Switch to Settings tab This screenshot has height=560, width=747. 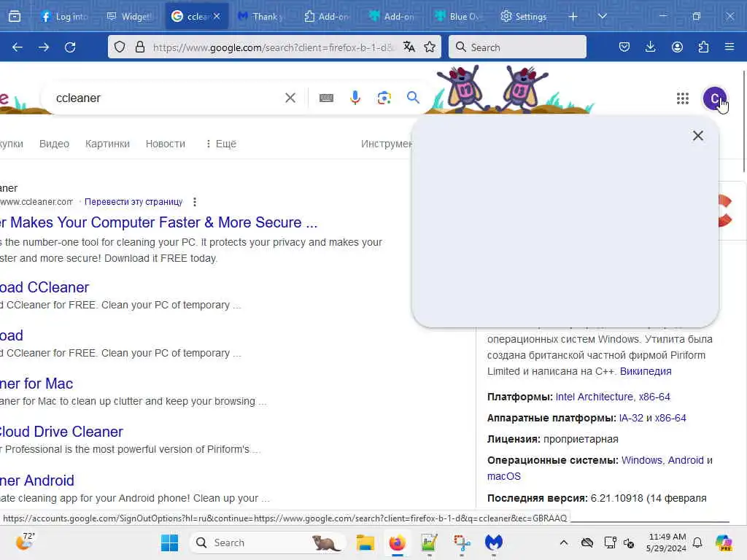(524, 17)
